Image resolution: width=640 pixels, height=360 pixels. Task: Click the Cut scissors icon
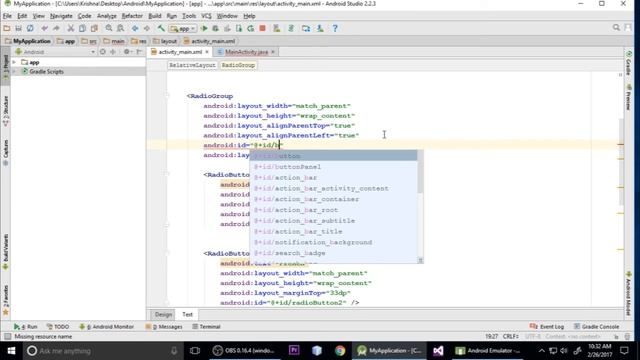[71, 28]
